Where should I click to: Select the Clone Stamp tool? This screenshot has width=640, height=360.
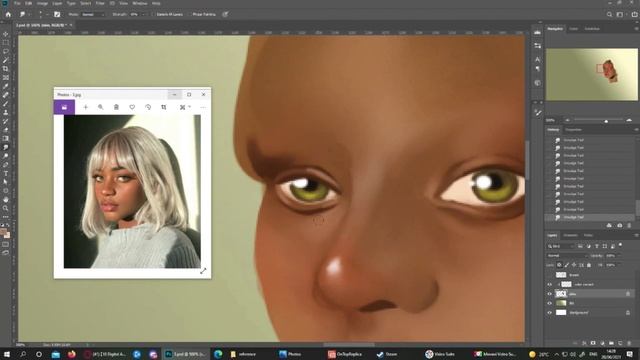[6, 112]
